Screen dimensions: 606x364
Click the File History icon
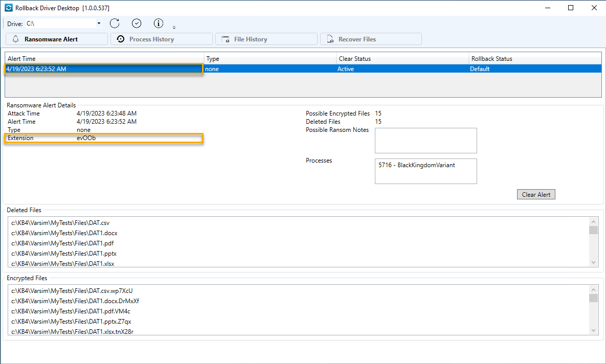click(226, 38)
